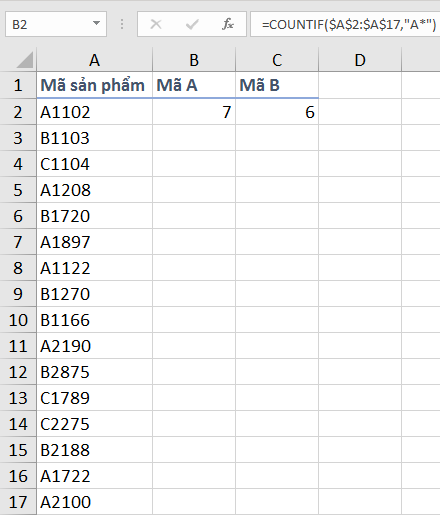Select column C header

click(x=277, y=60)
